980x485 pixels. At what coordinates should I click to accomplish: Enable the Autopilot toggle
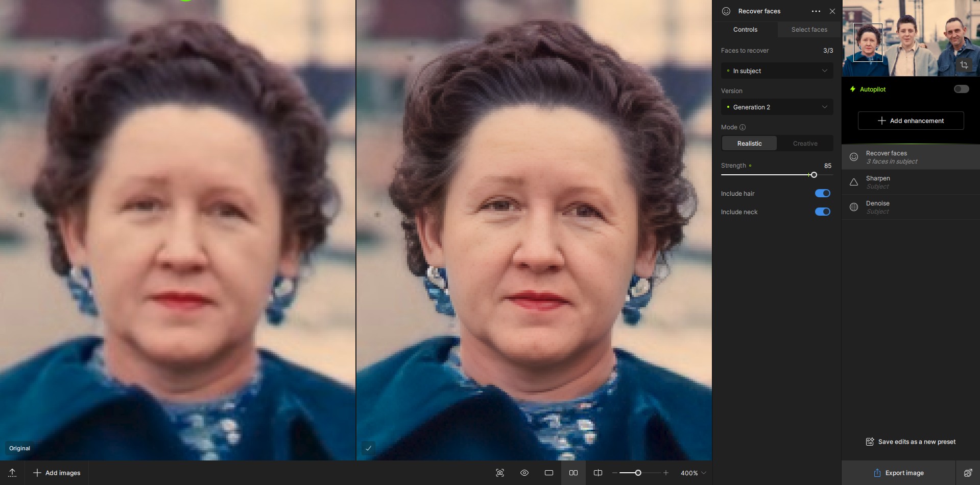961,89
